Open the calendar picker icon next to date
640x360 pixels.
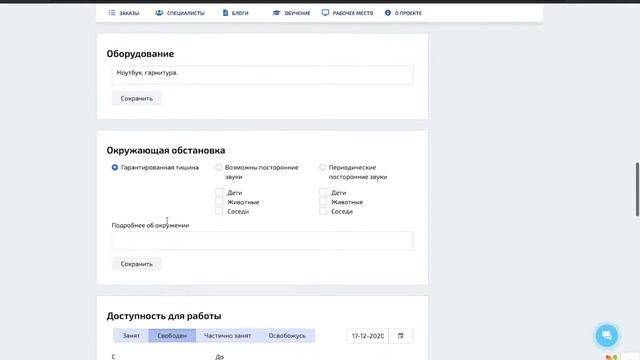click(x=401, y=336)
